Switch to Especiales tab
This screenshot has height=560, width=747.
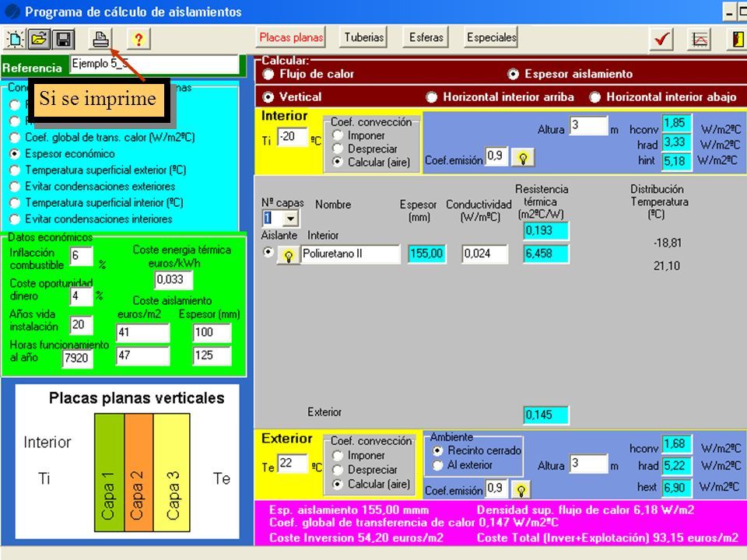pyautogui.click(x=491, y=37)
